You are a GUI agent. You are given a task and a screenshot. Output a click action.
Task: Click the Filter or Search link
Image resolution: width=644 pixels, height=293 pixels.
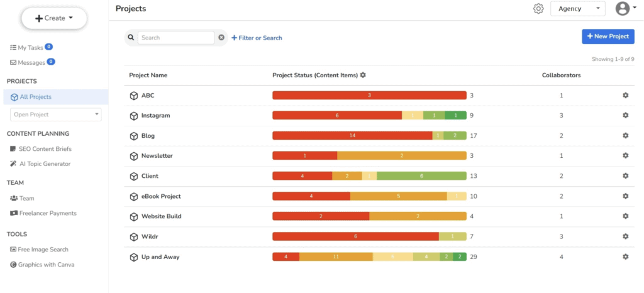tap(257, 38)
